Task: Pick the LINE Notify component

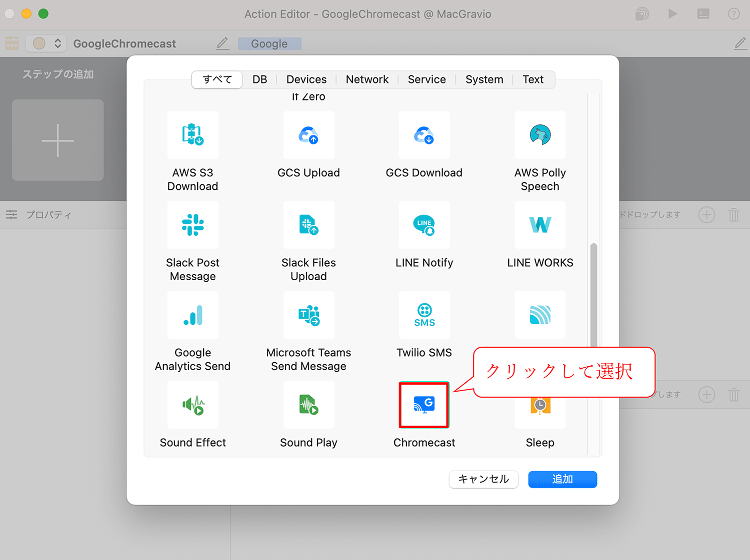Action: 424,225
